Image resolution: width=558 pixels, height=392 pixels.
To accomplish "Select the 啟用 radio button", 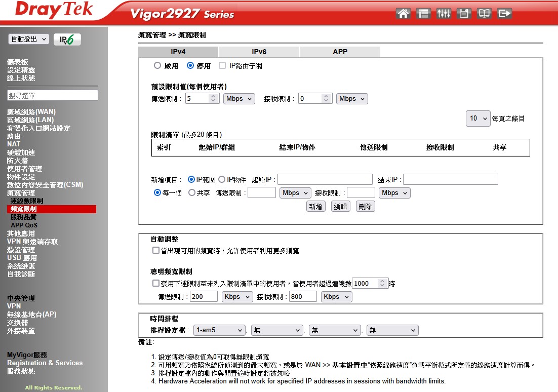I will tap(157, 66).
